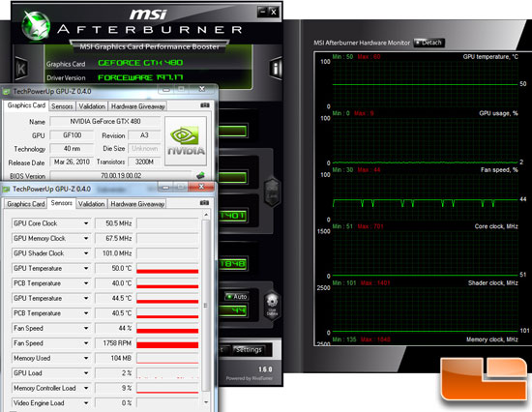Click the Afterburner User Define fan icon
532x412 pixels.
pos(272,307)
